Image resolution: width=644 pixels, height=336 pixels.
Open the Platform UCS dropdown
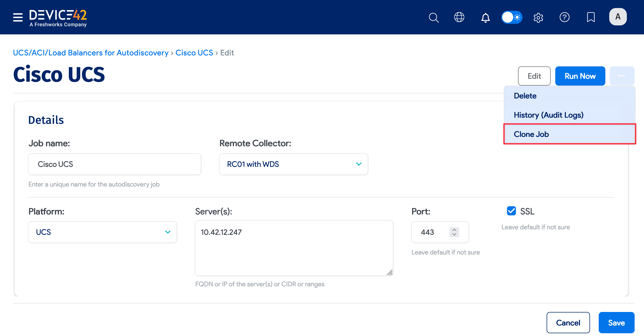pos(102,232)
